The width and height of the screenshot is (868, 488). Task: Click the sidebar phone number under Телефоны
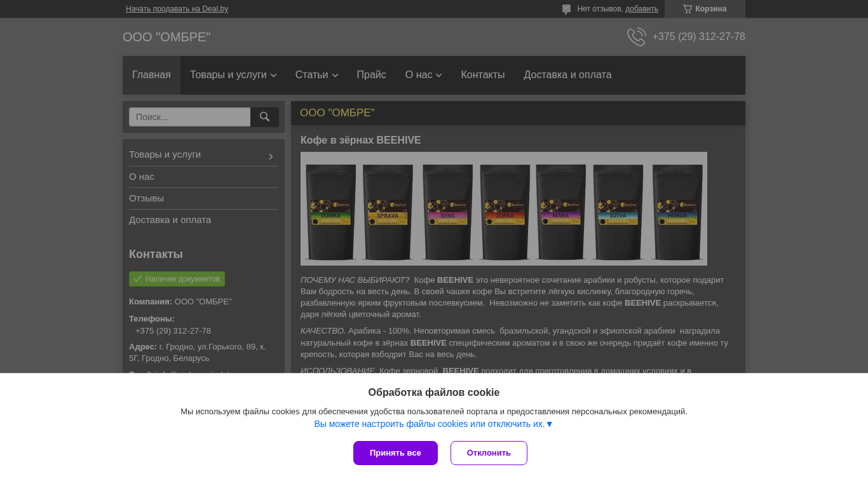173,331
